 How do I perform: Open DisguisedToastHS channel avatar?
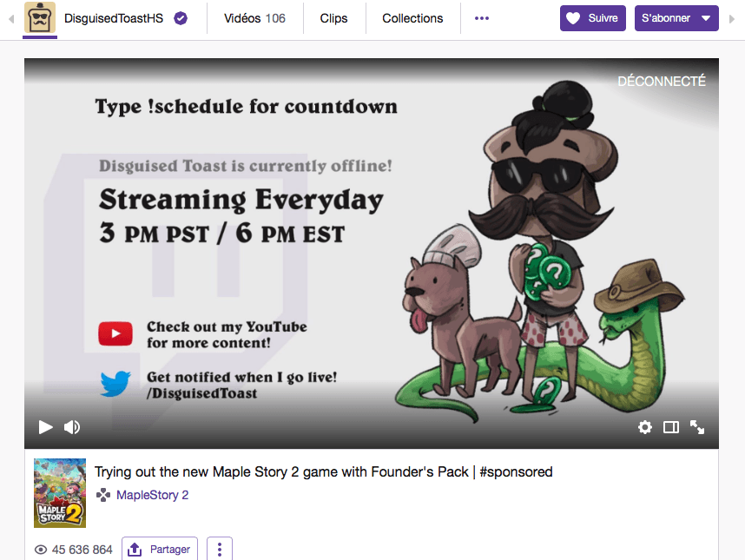coord(40,17)
